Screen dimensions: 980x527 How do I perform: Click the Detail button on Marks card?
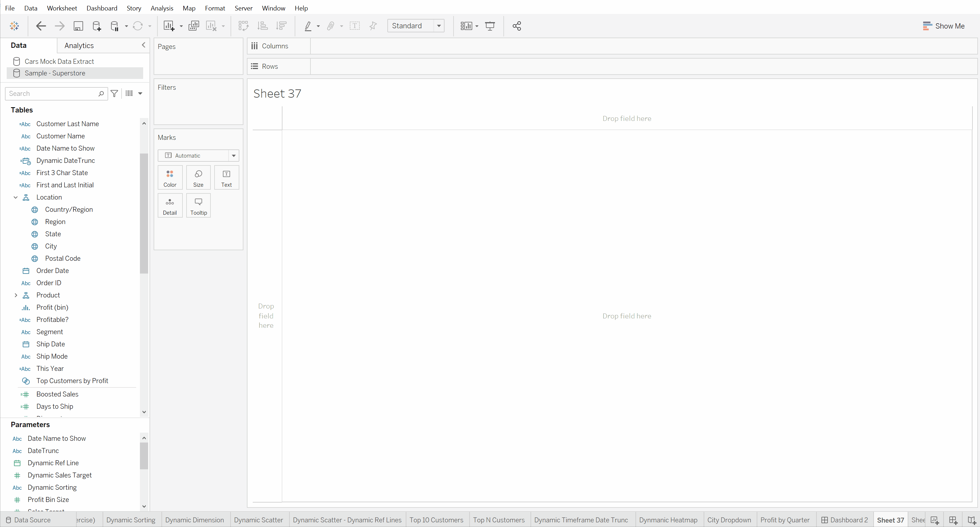point(170,206)
